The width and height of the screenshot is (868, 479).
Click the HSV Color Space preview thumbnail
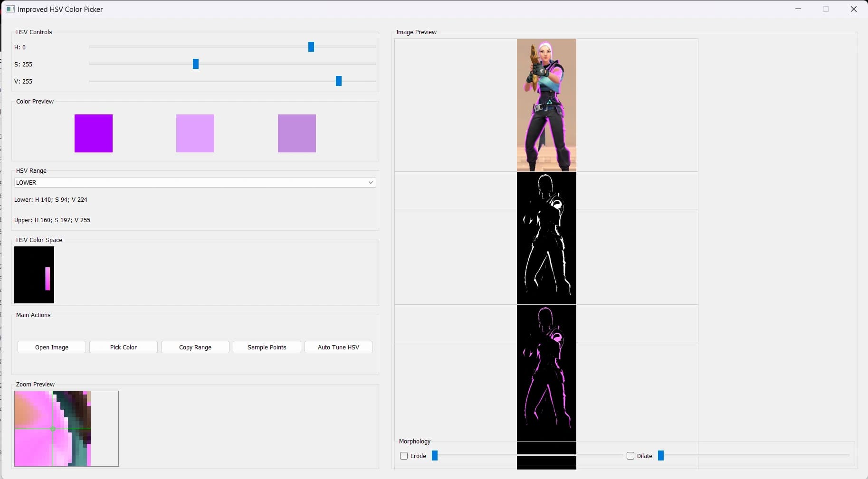coord(34,275)
